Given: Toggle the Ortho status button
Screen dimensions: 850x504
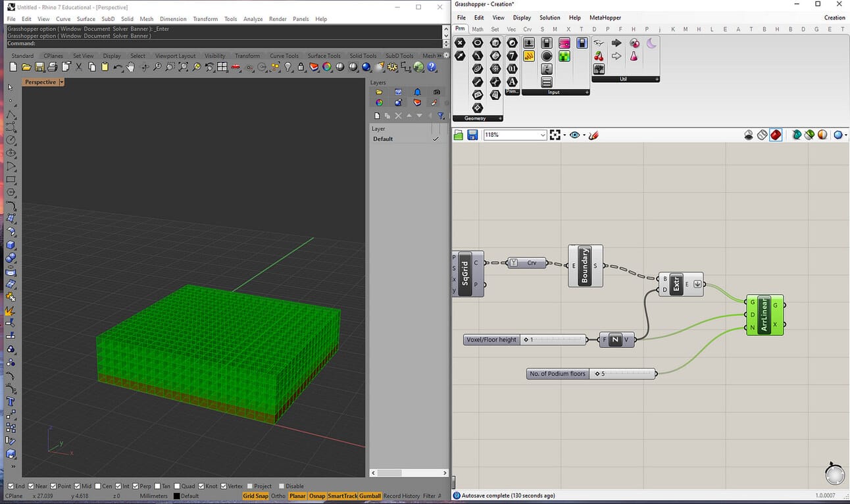Looking at the screenshot, I should click(278, 496).
